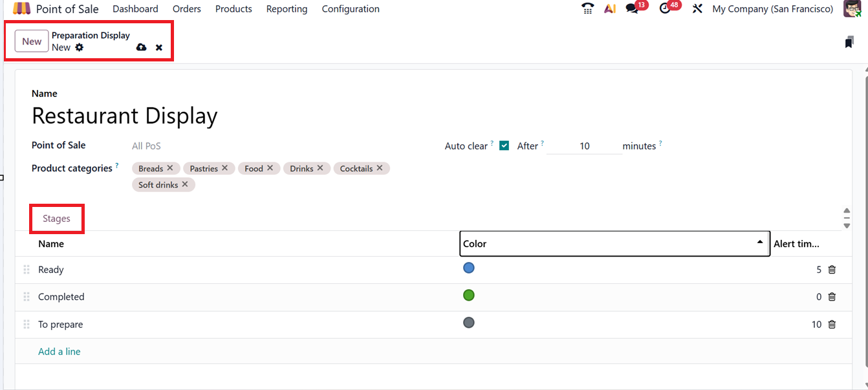The height and width of the screenshot is (390, 868).
Task: Open the AI assistant icon
Action: (x=609, y=9)
